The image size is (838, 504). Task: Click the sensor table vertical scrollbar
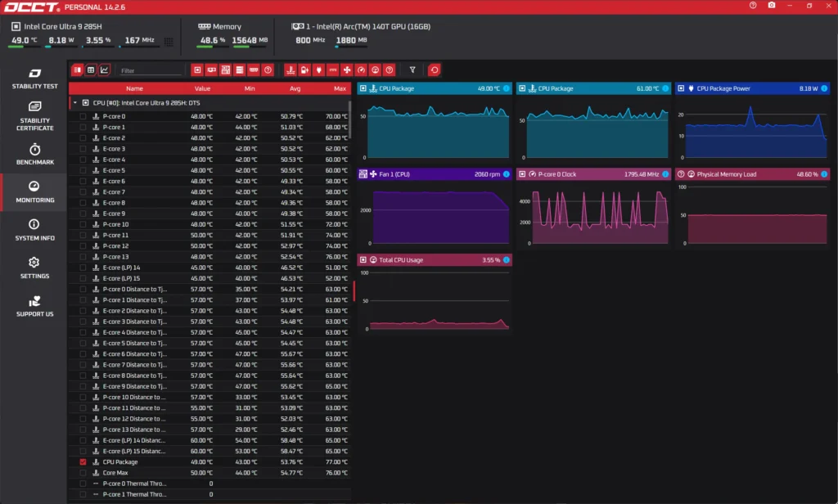coord(350,120)
